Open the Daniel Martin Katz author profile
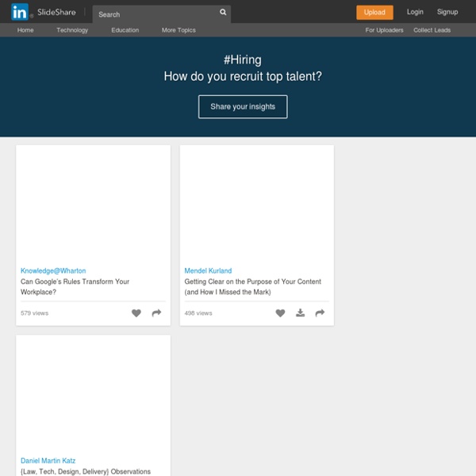 [x=48, y=460]
